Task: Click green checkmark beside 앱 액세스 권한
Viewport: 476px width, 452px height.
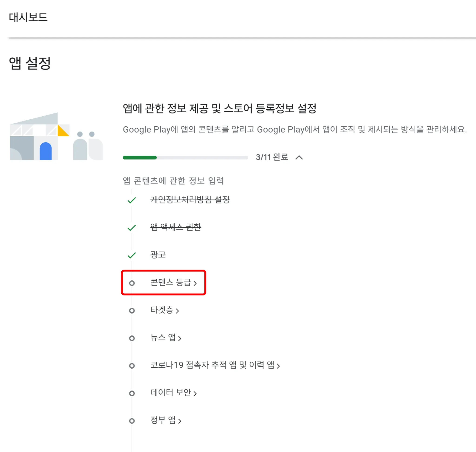Action: pyautogui.click(x=132, y=227)
